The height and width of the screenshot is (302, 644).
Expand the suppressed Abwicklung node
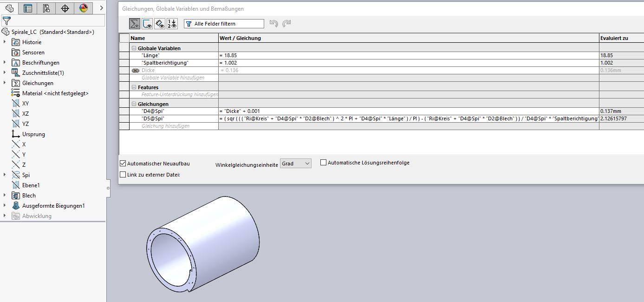5,216
